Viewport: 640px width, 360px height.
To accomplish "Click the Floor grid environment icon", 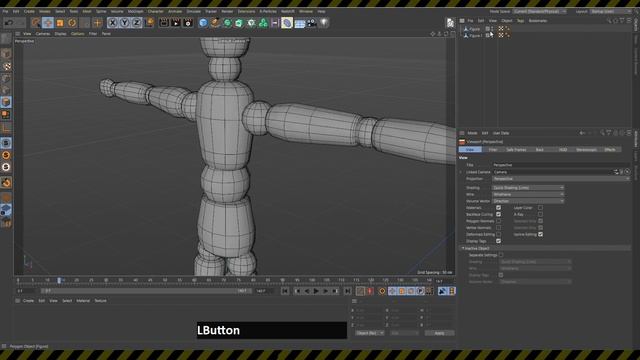I will click(x=300, y=23).
